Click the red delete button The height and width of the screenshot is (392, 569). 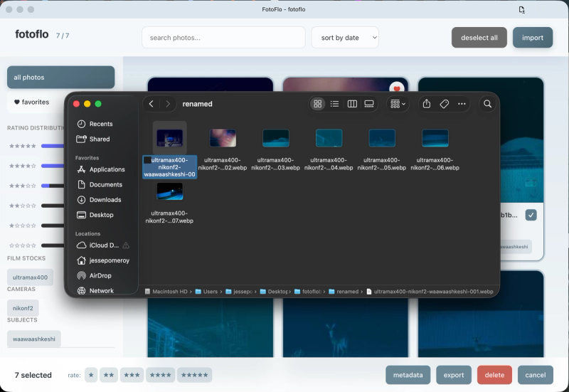tap(494, 375)
